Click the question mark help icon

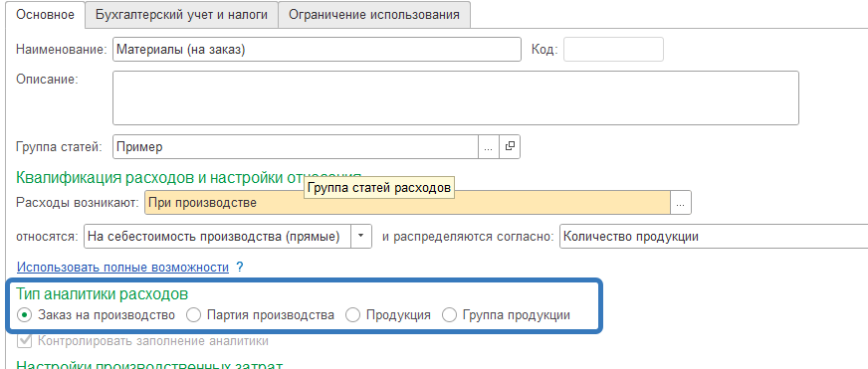[x=240, y=268]
